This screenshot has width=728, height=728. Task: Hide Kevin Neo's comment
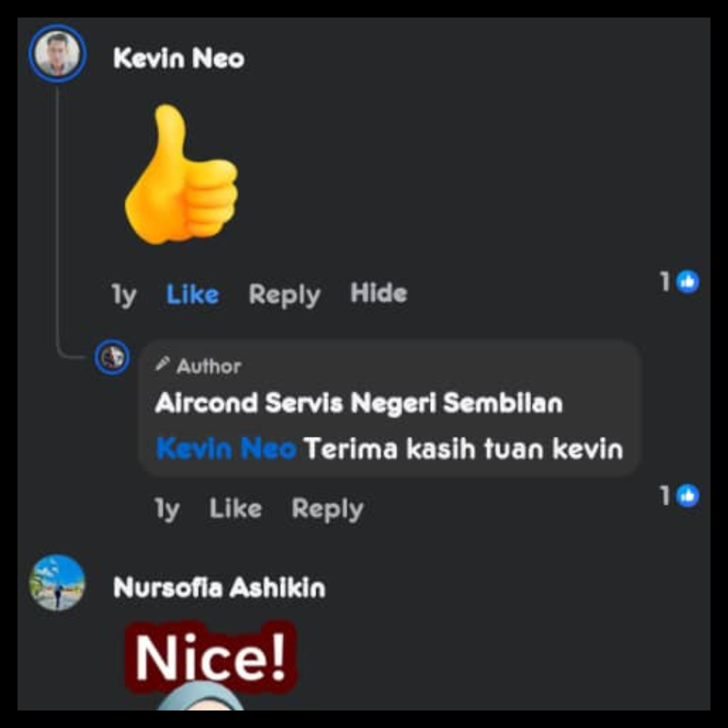tap(379, 293)
